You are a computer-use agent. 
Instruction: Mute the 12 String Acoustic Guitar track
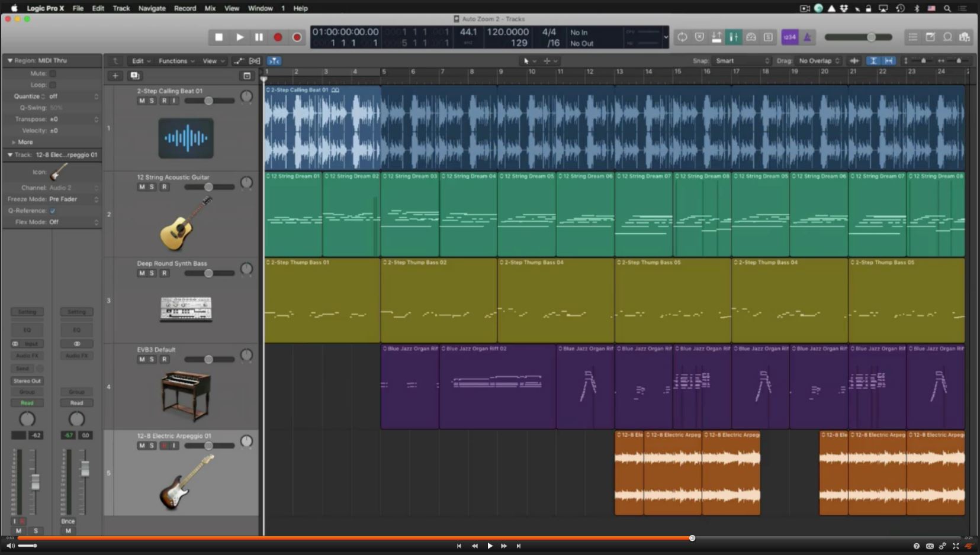click(142, 187)
